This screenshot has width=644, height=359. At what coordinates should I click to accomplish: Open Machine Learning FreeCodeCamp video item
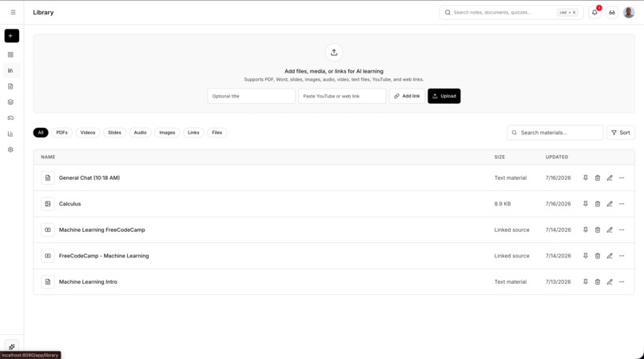(101, 229)
